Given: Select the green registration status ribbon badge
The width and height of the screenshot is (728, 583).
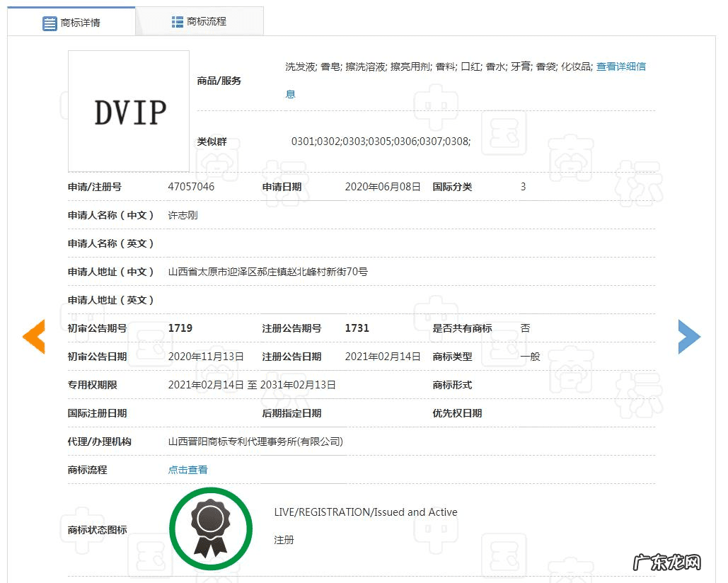Looking at the screenshot, I should (x=210, y=527).
